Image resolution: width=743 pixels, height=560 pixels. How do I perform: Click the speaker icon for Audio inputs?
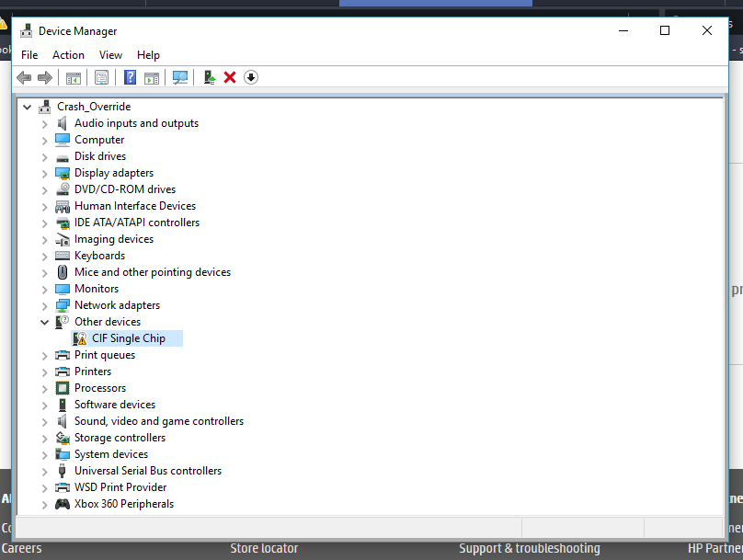coord(63,123)
